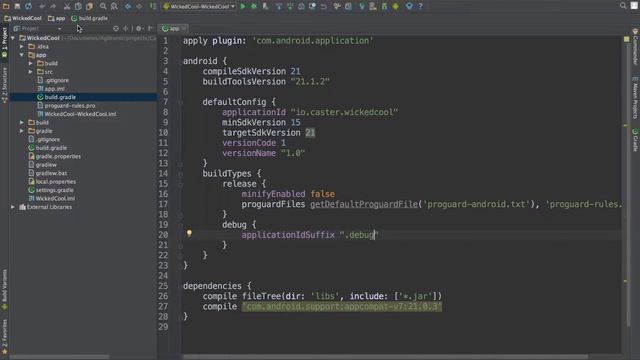Click the WickedCool breadcrumb
This screenshot has width=640, height=360.
click(x=23, y=18)
